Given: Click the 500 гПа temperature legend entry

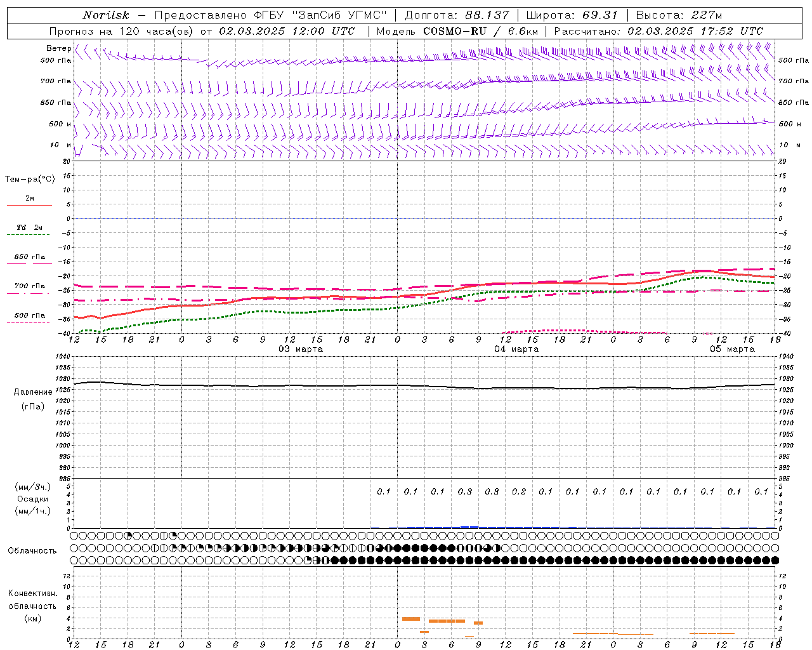Looking at the screenshot, I should tap(30, 315).
